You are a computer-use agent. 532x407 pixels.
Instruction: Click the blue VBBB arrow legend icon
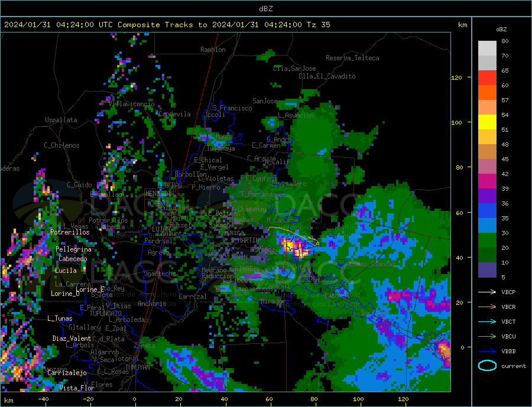(x=487, y=351)
